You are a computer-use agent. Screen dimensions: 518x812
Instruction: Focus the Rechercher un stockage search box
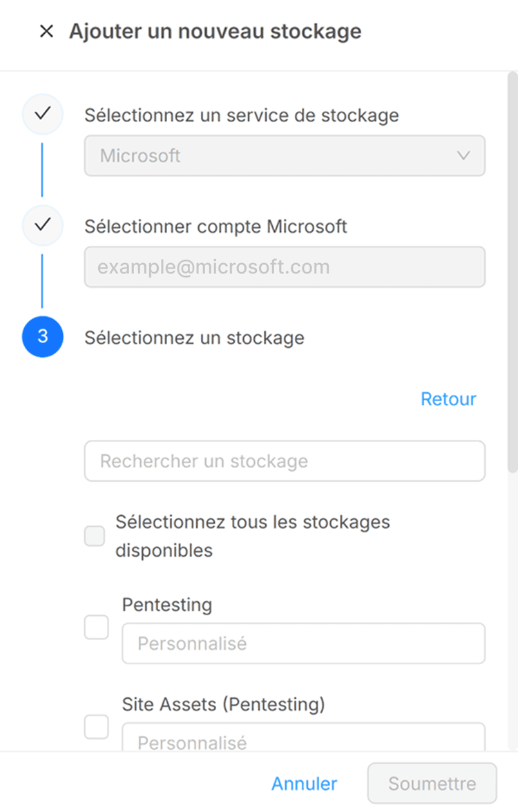click(x=285, y=461)
